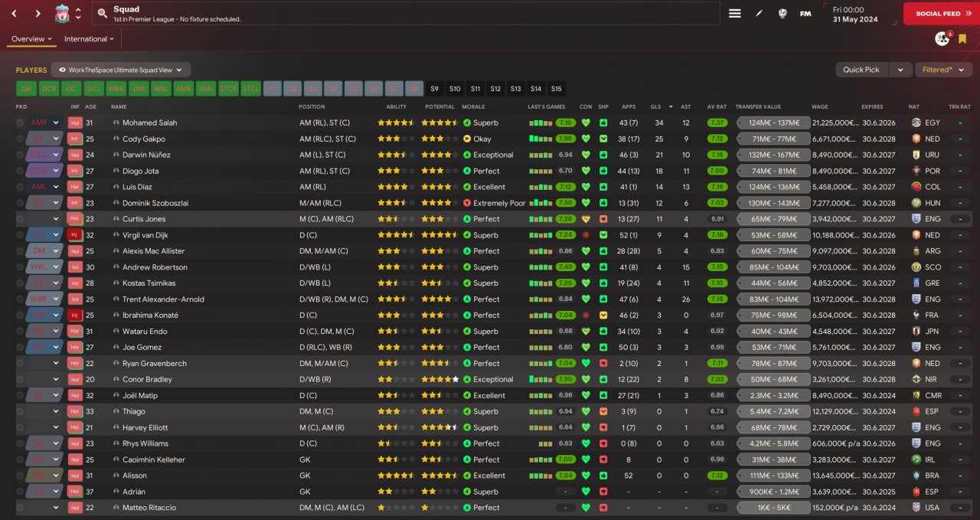Open the International tab menu
The height and width of the screenshot is (520, 980).
[90, 39]
